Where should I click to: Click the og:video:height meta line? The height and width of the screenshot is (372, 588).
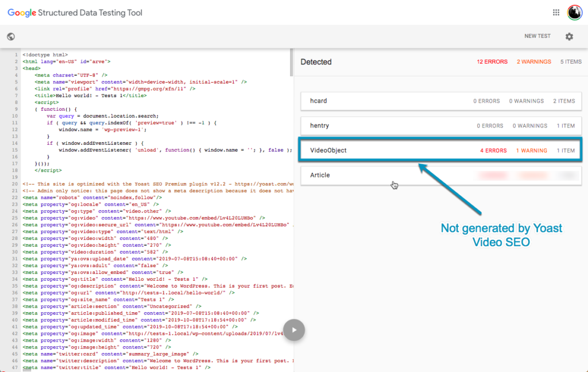click(x=96, y=245)
